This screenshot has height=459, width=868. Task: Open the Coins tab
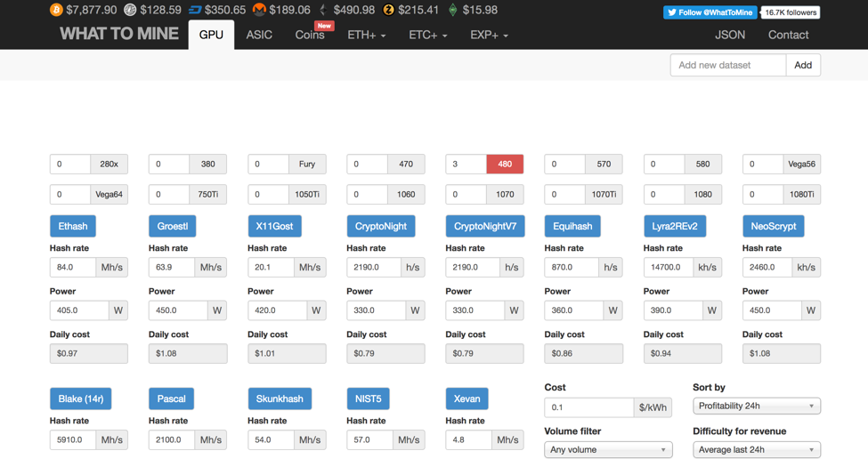pyautogui.click(x=310, y=35)
